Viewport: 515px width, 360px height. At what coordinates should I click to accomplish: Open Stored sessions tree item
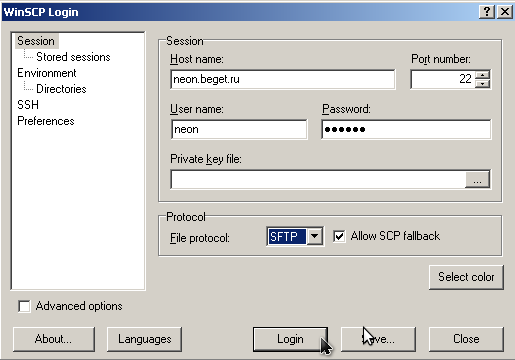pos(73,57)
